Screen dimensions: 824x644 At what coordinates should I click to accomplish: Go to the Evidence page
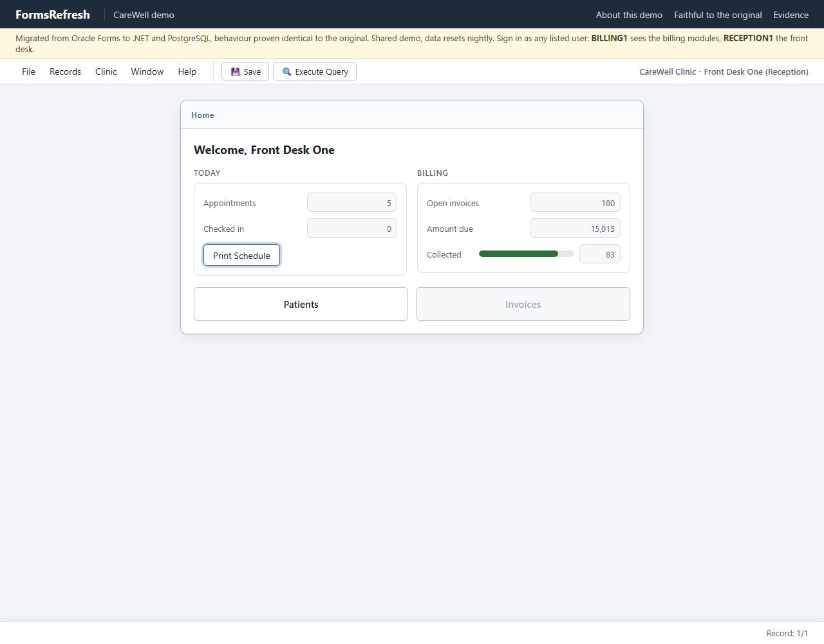791,15
